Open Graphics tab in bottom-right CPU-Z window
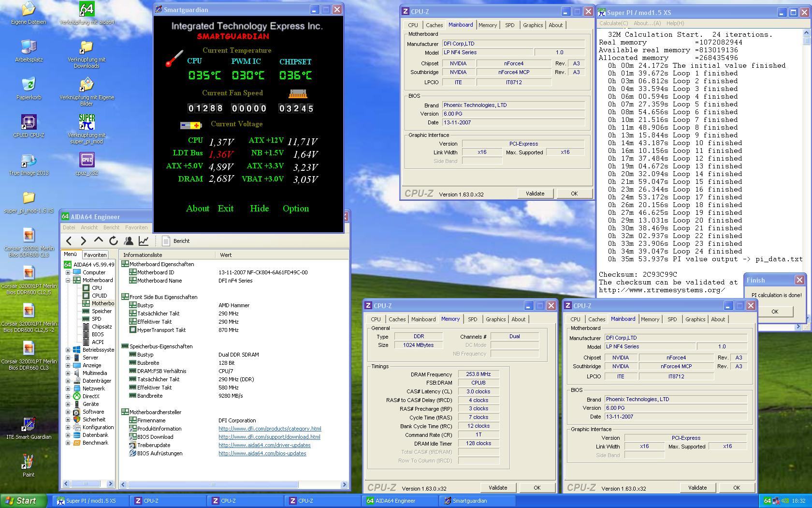Image resolution: width=812 pixels, height=508 pixels. click(x=695, y=319)
